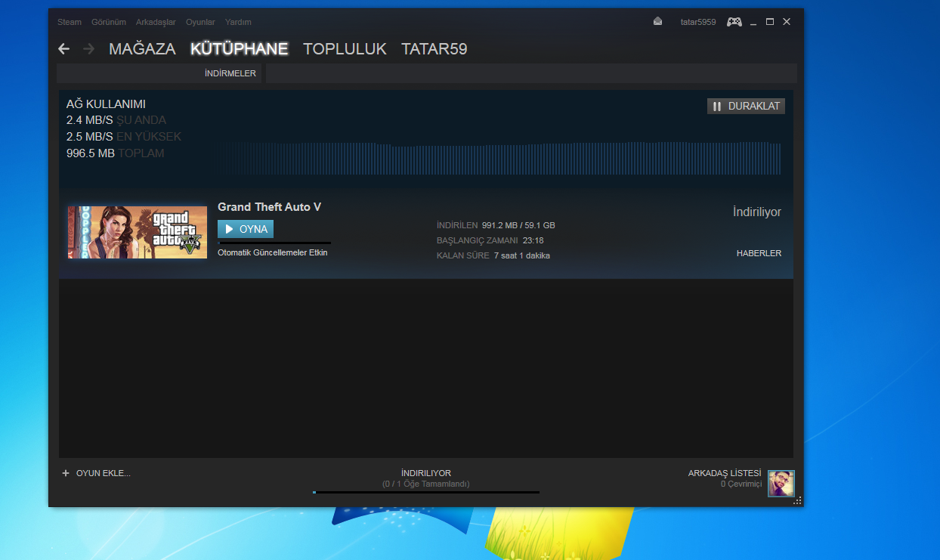Maximize the Steam window
This screenshot has height=560, width=940.
pyautogui.click(x=770, y=22)
